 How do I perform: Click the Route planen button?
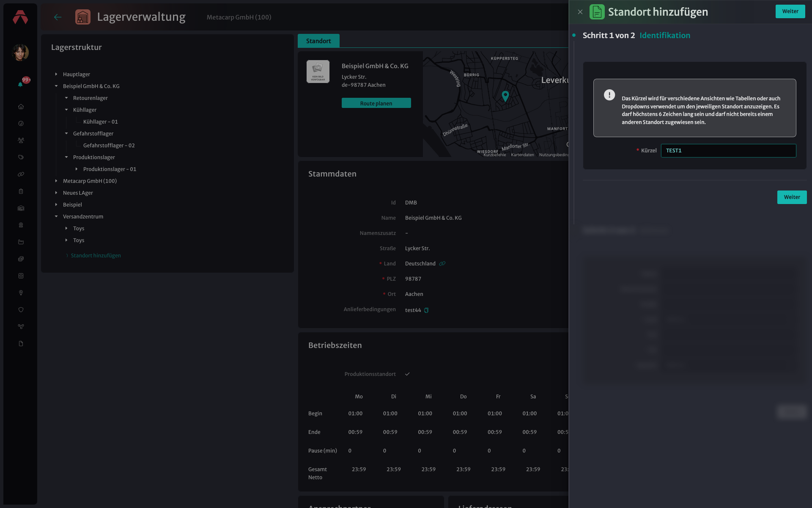[376, 103]
